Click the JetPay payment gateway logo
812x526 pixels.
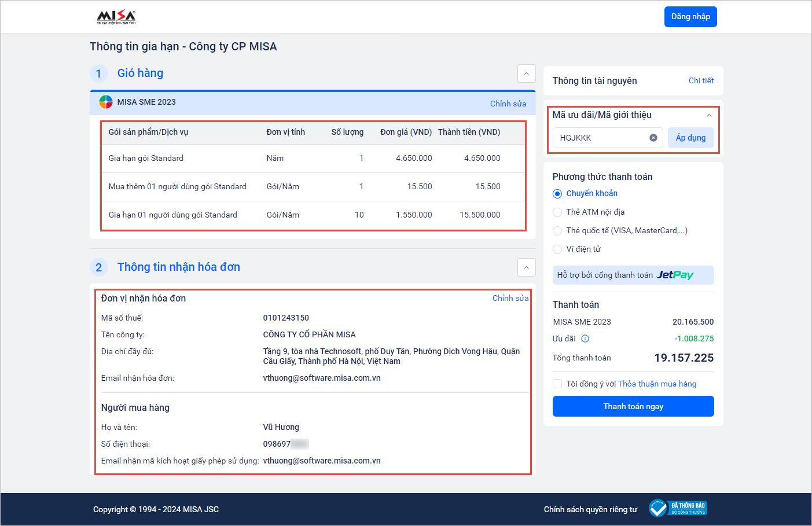pos(675,275)
